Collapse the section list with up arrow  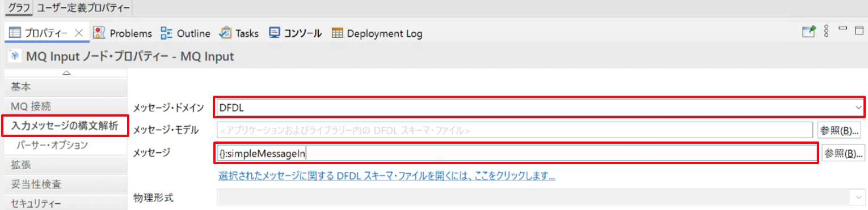66,73
